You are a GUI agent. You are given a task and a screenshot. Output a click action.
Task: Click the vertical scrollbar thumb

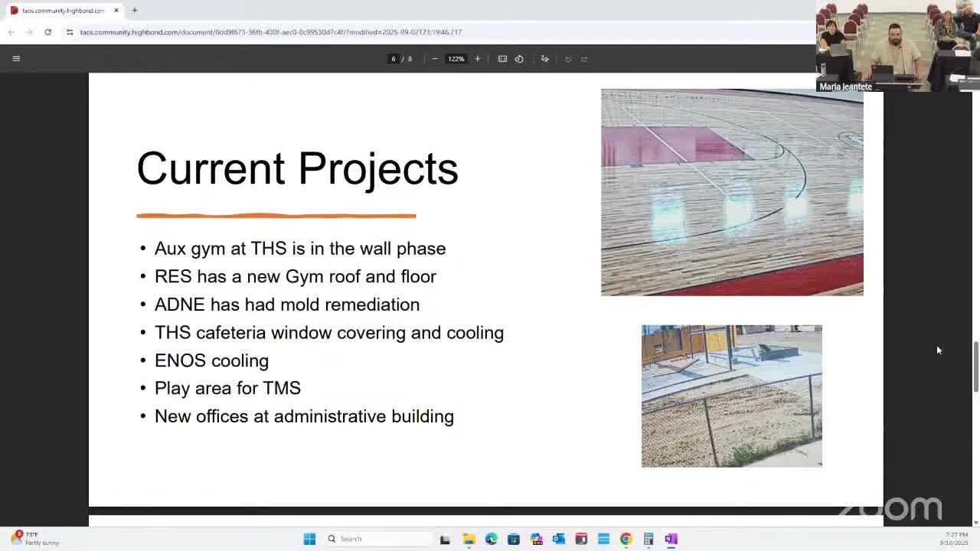click(x=975, y=367)
